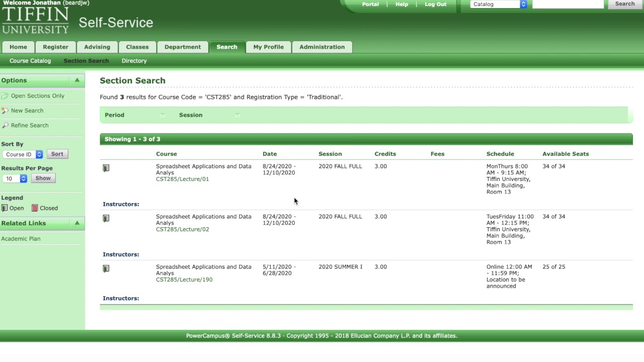644x362 pixels.
Task: Click the 'Showing 1 - 3 of 3' header bar
Action: coord(366,139)
